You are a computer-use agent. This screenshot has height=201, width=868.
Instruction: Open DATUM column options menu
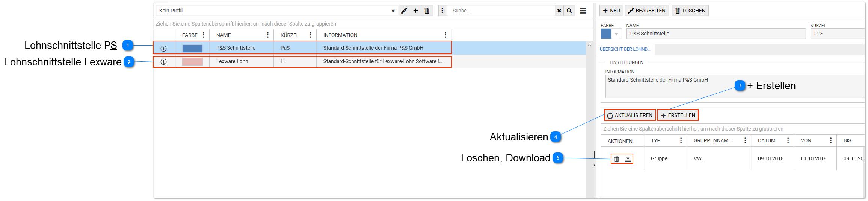pos(788,140)
